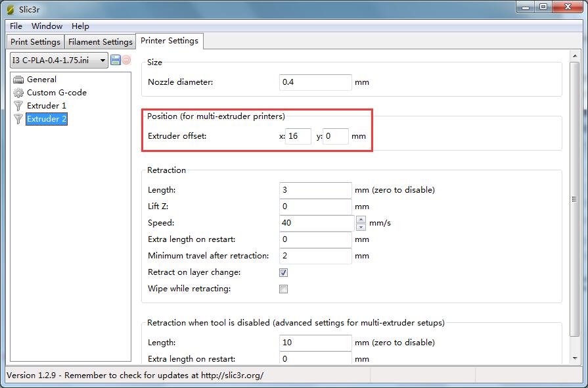Screen dimensions: 588x388
Task: Select General in the settings tree
Action: pos(41,80)
